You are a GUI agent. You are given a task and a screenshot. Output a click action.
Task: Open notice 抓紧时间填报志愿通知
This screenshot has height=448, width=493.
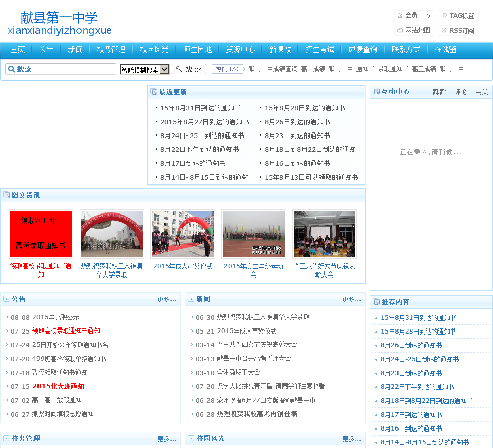pyautogui.click(x=63, y=414)
